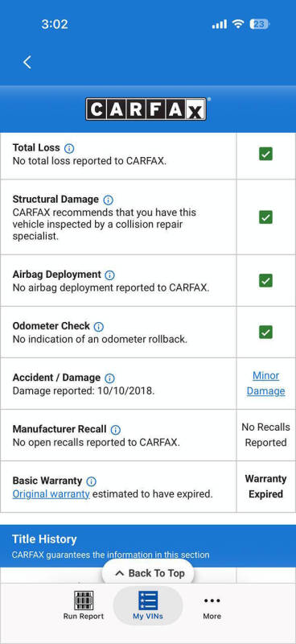
Task: Open the Accident / Damage info icon
Action: (109, 378)
